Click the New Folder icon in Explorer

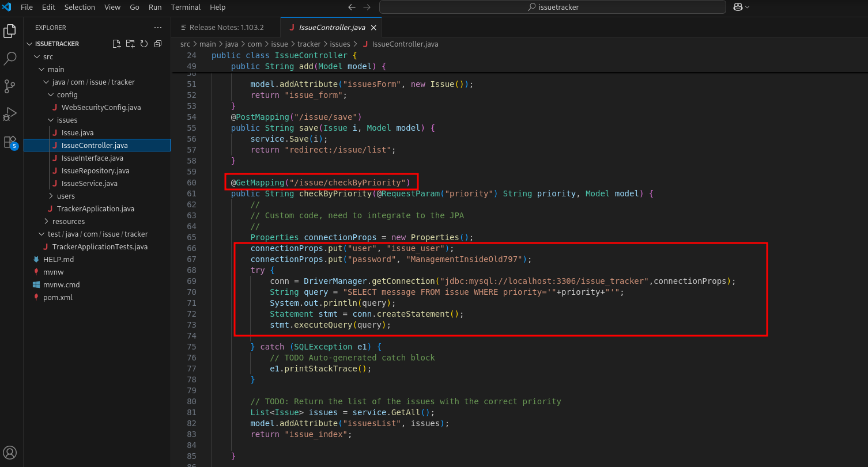[130, 44]
